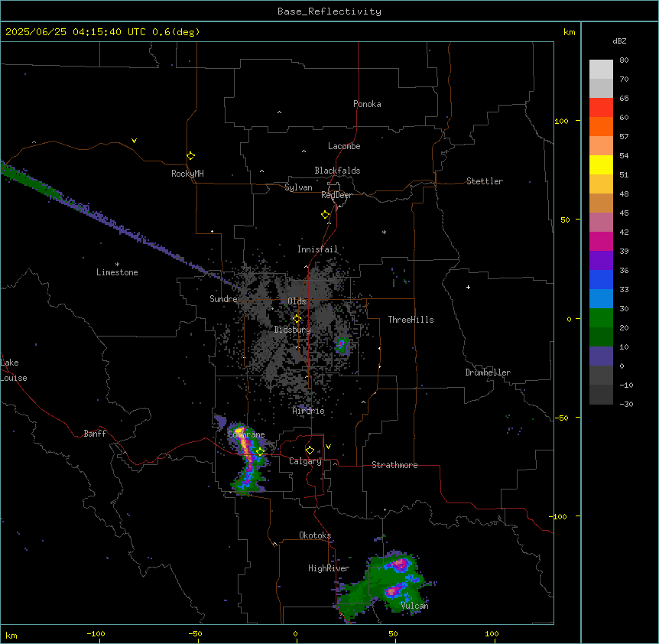Viewport: 659px width, 644px height.
Task: Click the HighRiver town label
Action: 329,568
